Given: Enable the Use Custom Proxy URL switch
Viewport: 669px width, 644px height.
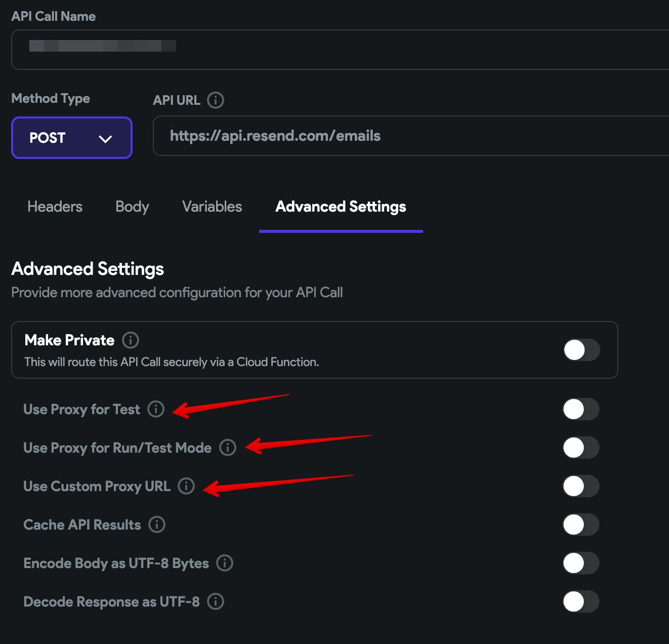Looking at the screenshot, I should pos(581,486).
